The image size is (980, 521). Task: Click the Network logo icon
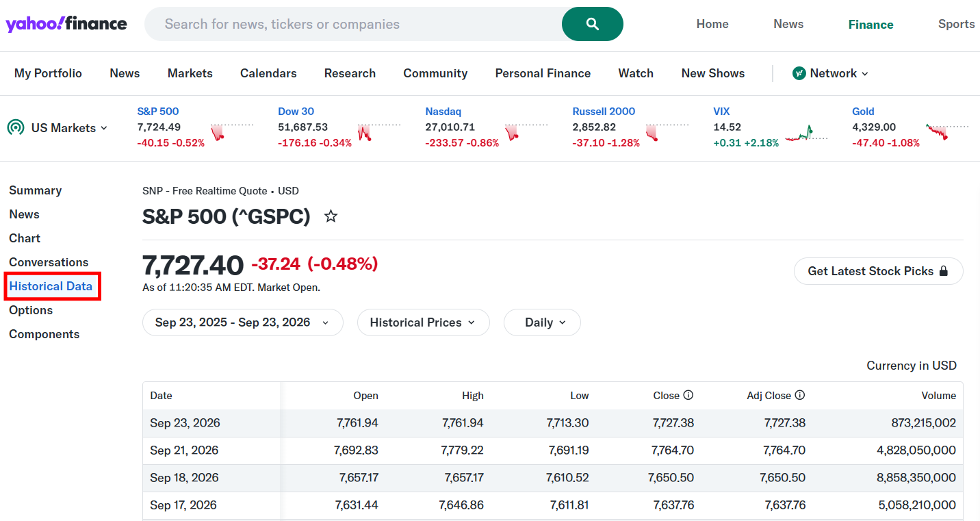[799, 73]
